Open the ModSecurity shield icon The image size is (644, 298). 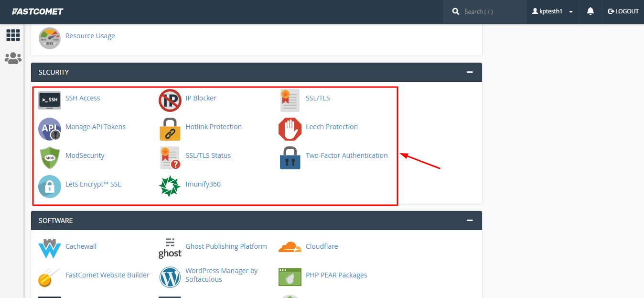pos(50,157)
